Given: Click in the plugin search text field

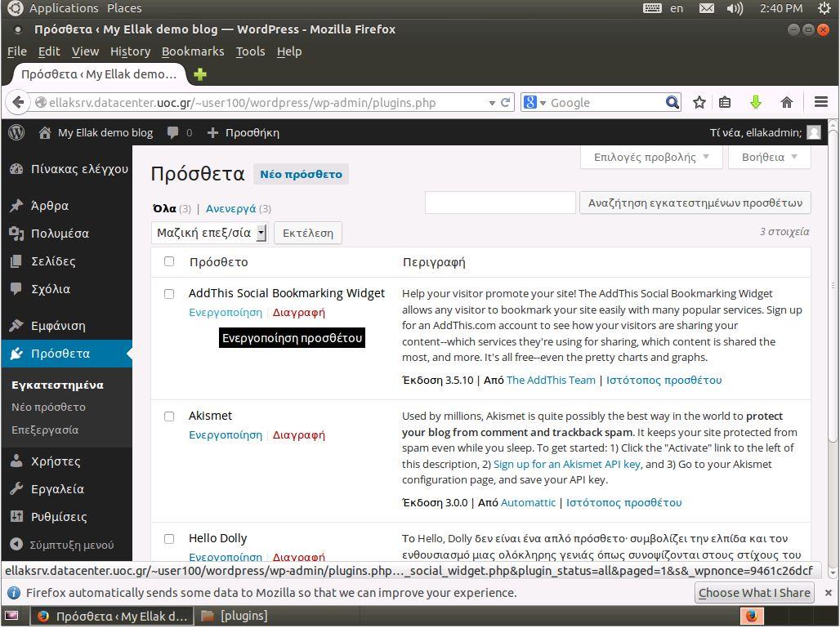Looking at the screenshot, I should [500, 203].
